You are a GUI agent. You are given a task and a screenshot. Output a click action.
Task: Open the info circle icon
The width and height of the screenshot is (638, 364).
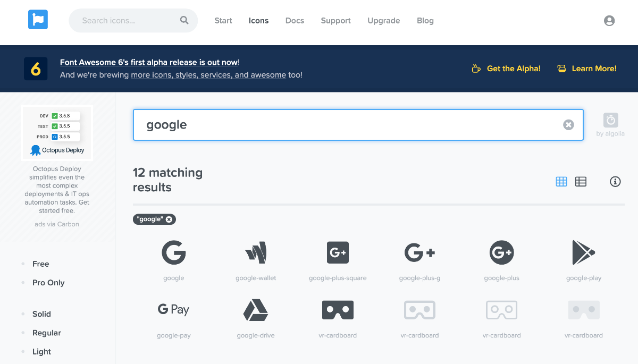tap(615, 182)
